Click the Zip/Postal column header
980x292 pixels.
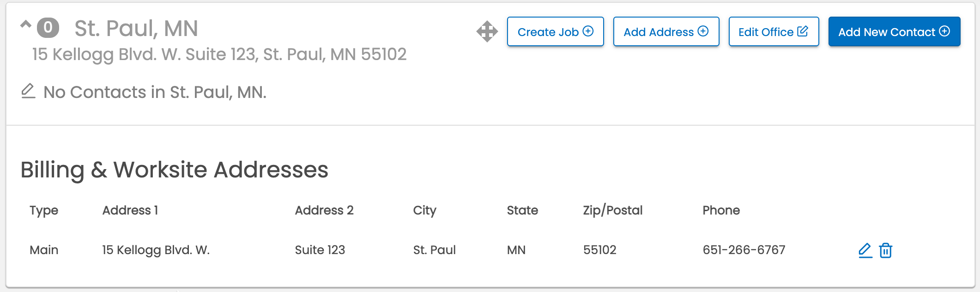(x=612, y=210)
